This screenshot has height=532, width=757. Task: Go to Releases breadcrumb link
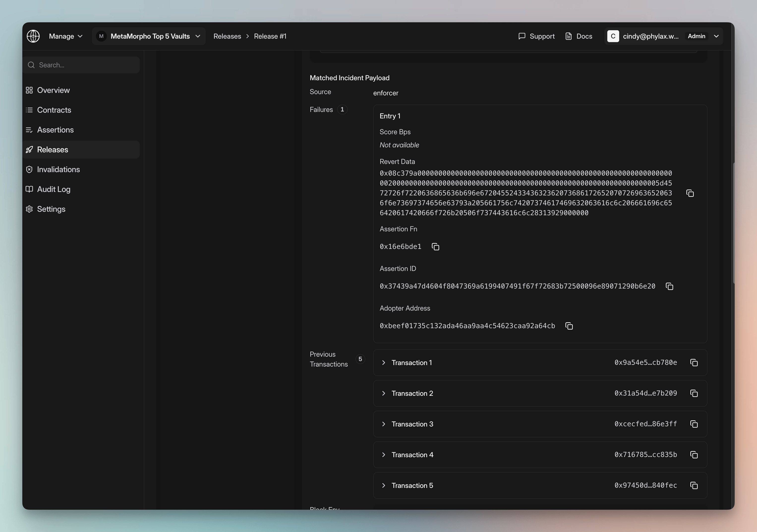pyautogui.click(x=227, y=36)
